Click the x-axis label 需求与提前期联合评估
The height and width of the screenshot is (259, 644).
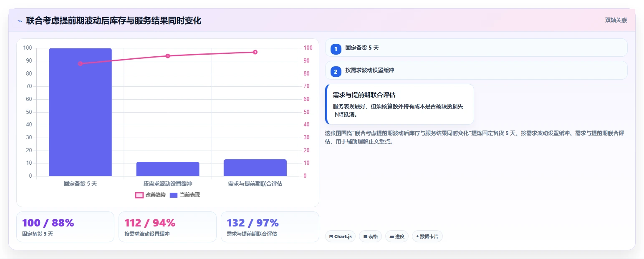pyautogui.click(x=255, y=184)
